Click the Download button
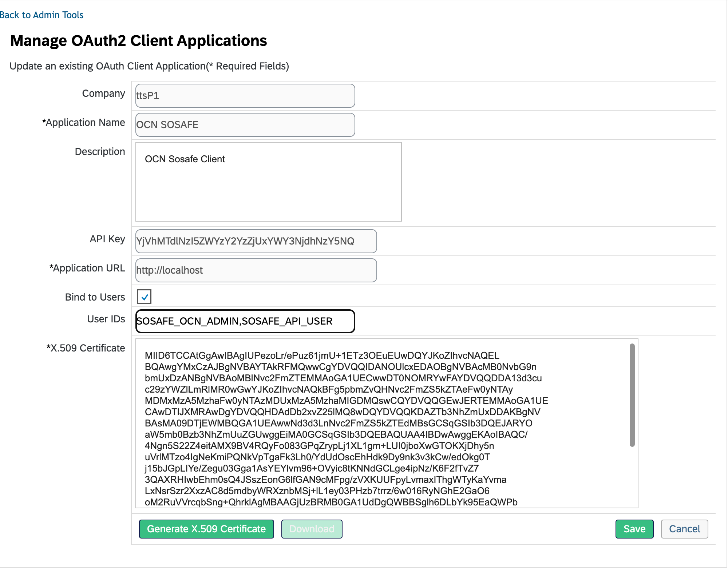The width and height of the screenshot is (728, 572). [x=312, y=529]
